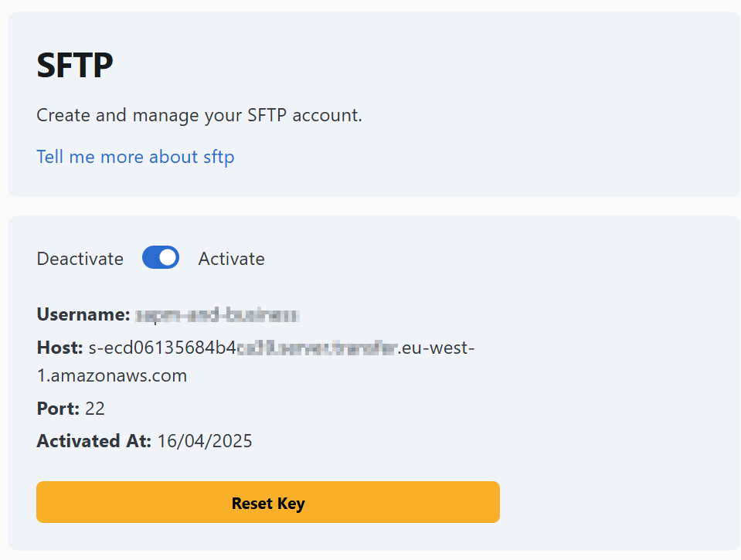Click the Username label
Image resolution: width=741 pixels, height=560 pixels.
click(x=83, y=314)
